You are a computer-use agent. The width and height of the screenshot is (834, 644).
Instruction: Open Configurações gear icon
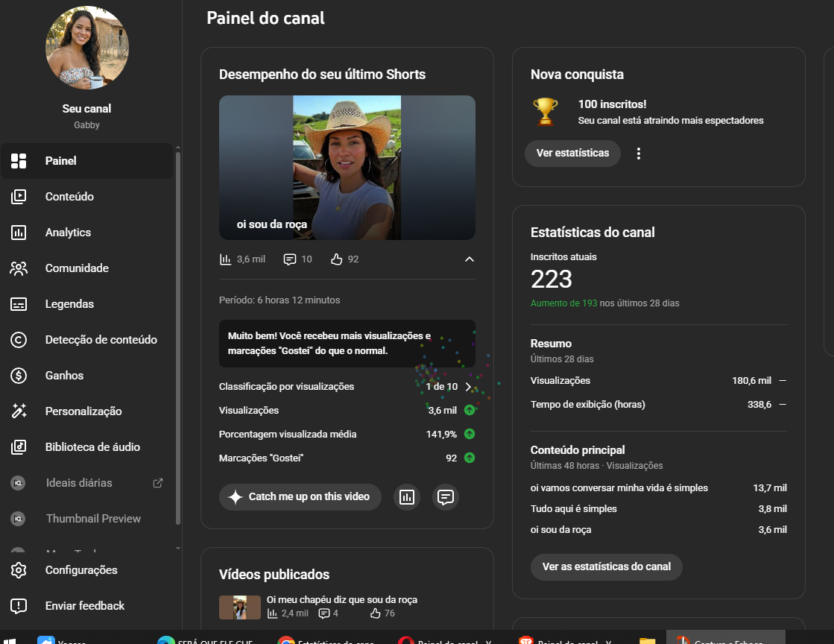(x=19, y=570)
